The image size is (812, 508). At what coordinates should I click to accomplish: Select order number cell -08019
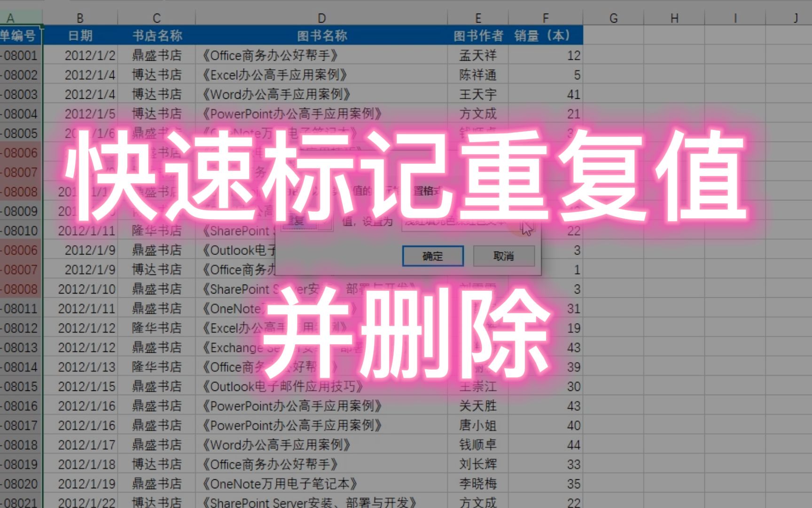(21, 464)
